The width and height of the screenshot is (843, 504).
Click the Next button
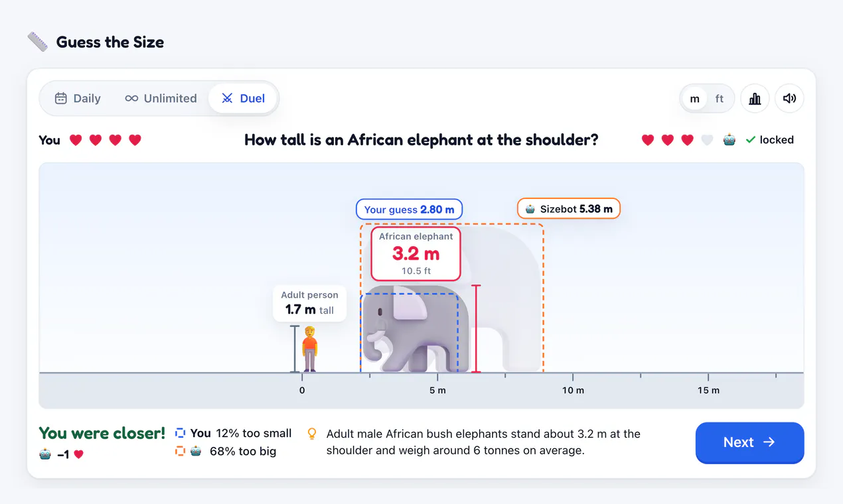(x=749, y=442)
